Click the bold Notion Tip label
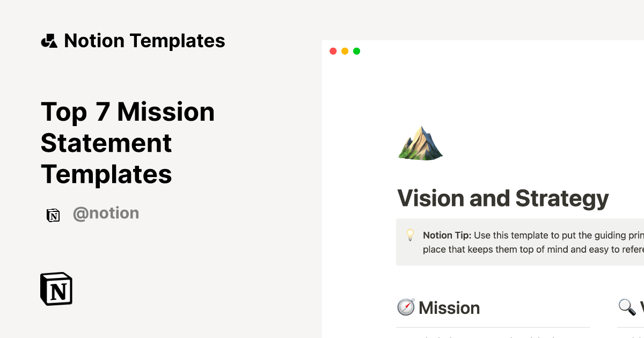 446,235
